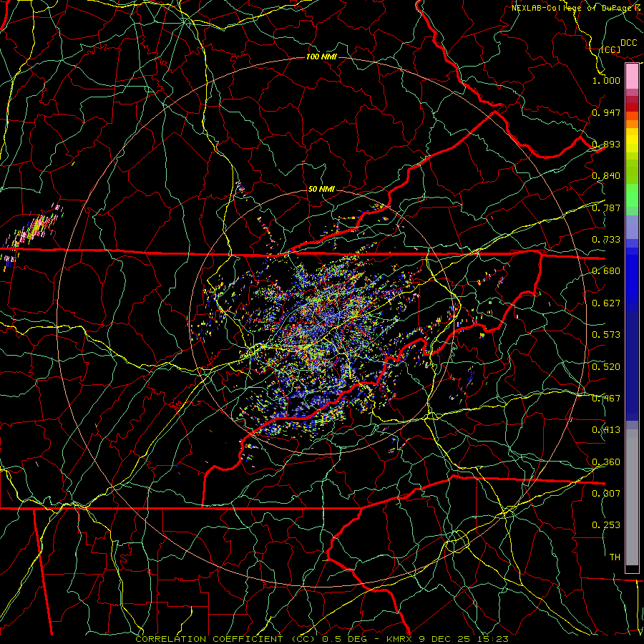Click the DCC label above the color scale
This screenshot has width=644, height=644.
(629, 43)
